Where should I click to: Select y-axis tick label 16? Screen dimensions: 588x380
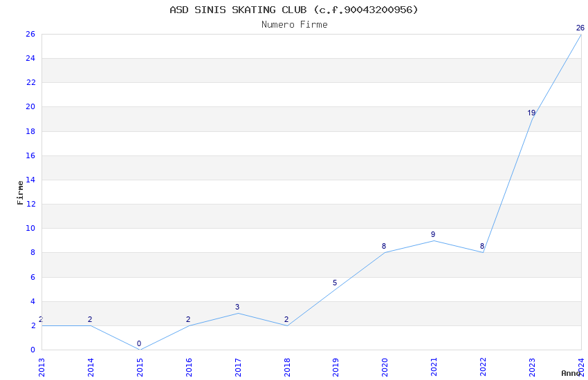point(30,155)
